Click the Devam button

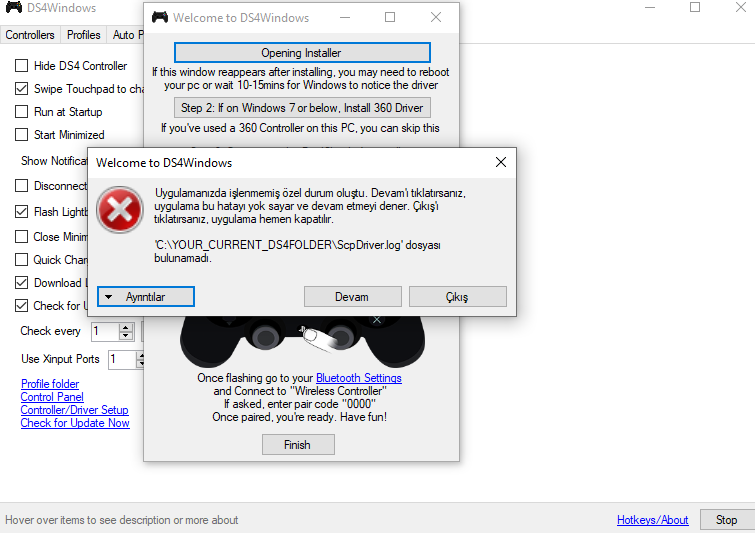pos(352,297)
